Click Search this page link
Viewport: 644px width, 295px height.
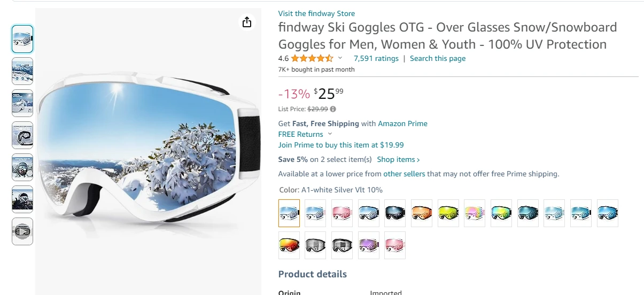[438, 58]
